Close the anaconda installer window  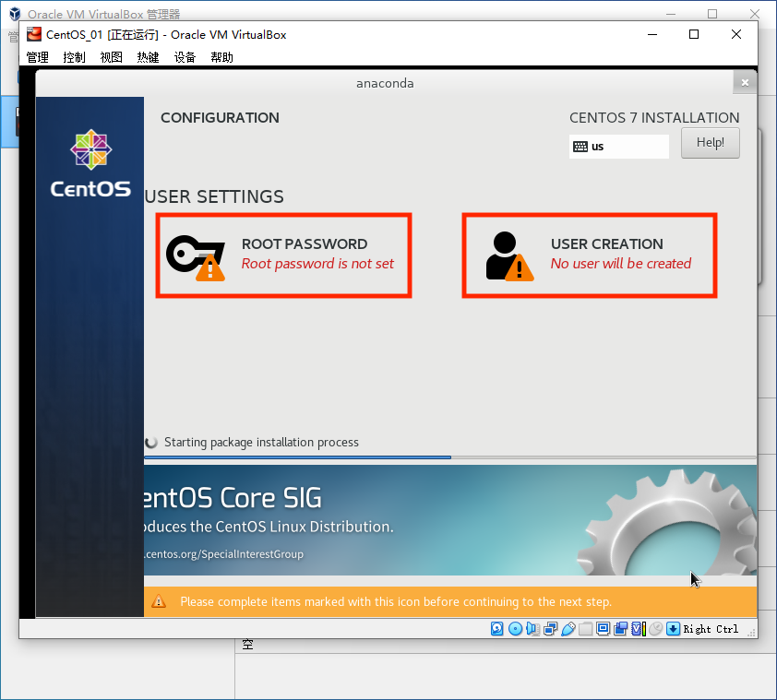[745, 82]
